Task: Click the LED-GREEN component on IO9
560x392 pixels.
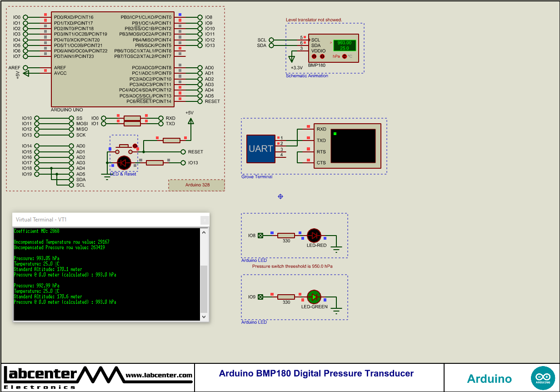Action: (x=314, y=297)
